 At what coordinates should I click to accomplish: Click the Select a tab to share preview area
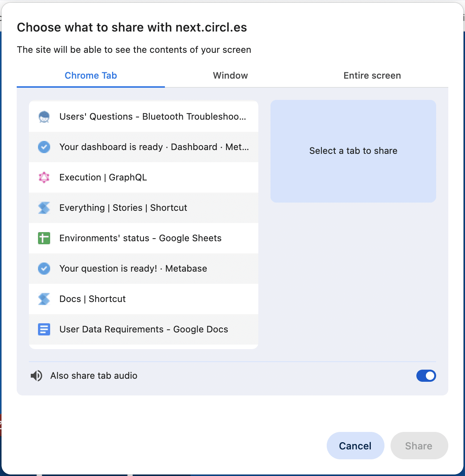click(x=353, y=151)
